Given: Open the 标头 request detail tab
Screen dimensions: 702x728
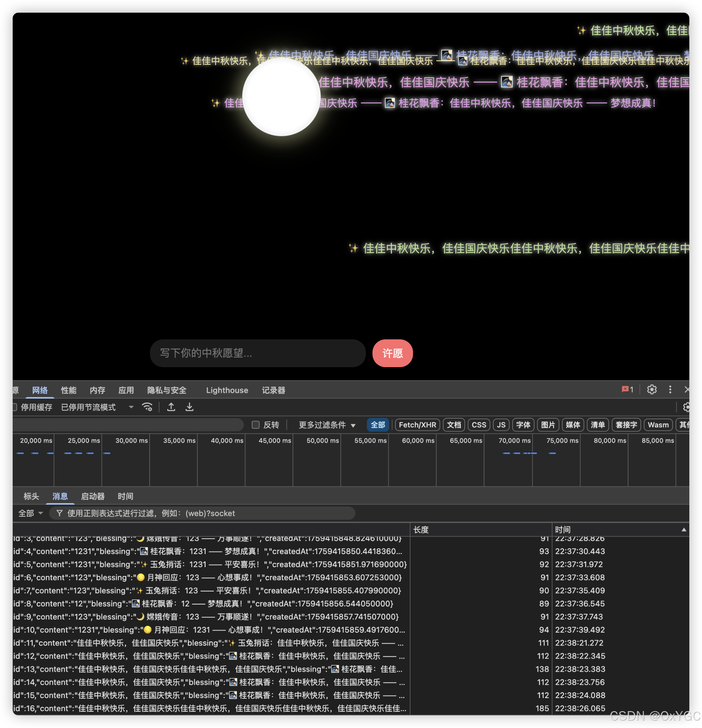Looking at the screenshot, I should tap(31, 496).
